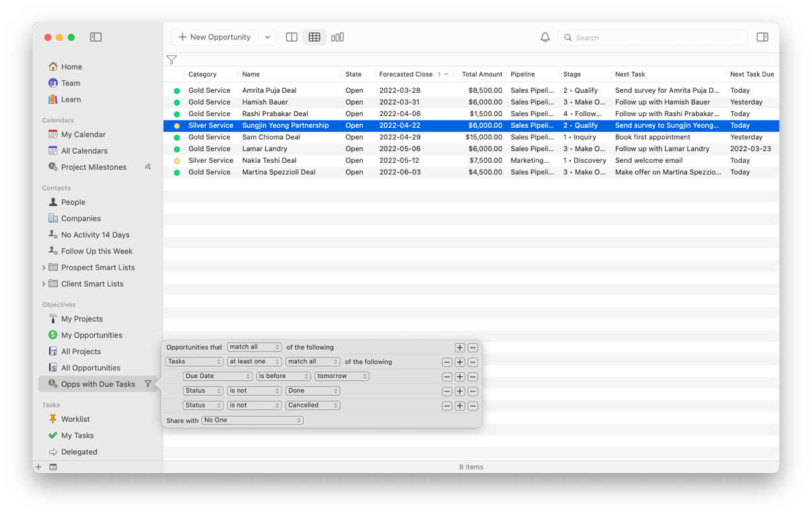Open Share with No One dropdown
This screenshot has height=517, width=812.
pos(252,420)
